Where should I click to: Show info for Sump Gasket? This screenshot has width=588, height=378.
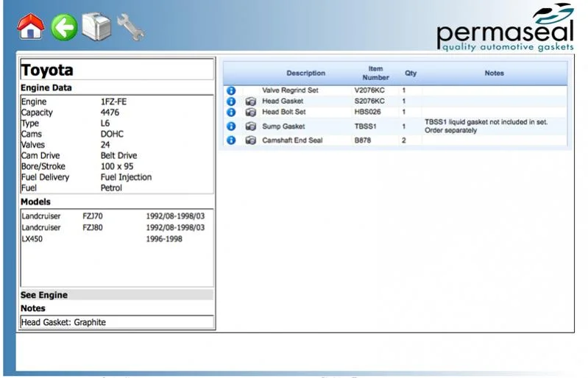click(x=231, y=126)
